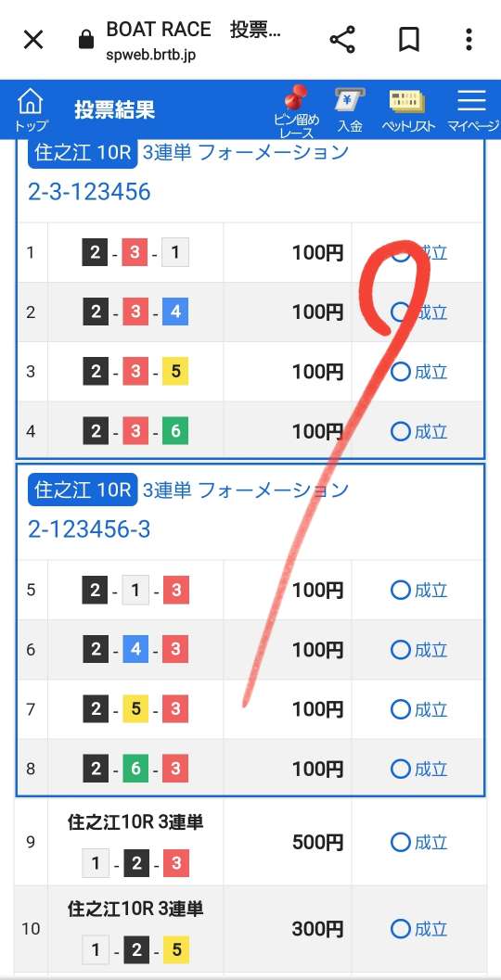The image size is (501, 980).
Task: Select the 成立 circle for bet row 3
Action: (400, 372)
